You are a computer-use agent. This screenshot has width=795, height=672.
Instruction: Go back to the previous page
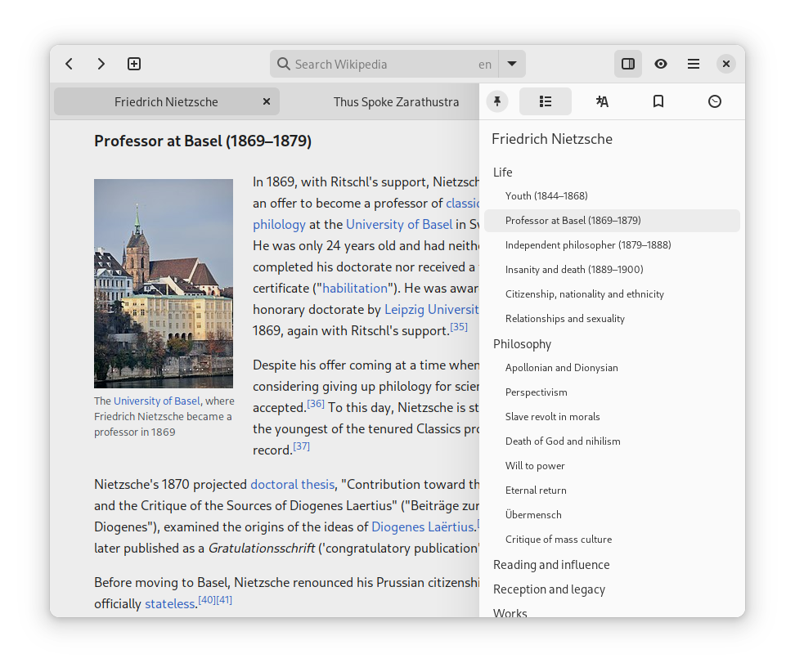coord(70,64)
